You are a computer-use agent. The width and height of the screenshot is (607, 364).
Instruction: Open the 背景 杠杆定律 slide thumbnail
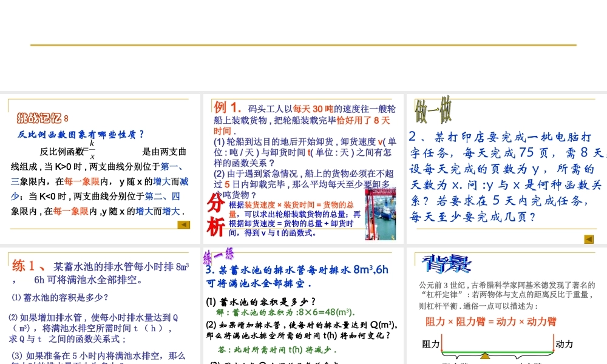[x=507, y=306]
